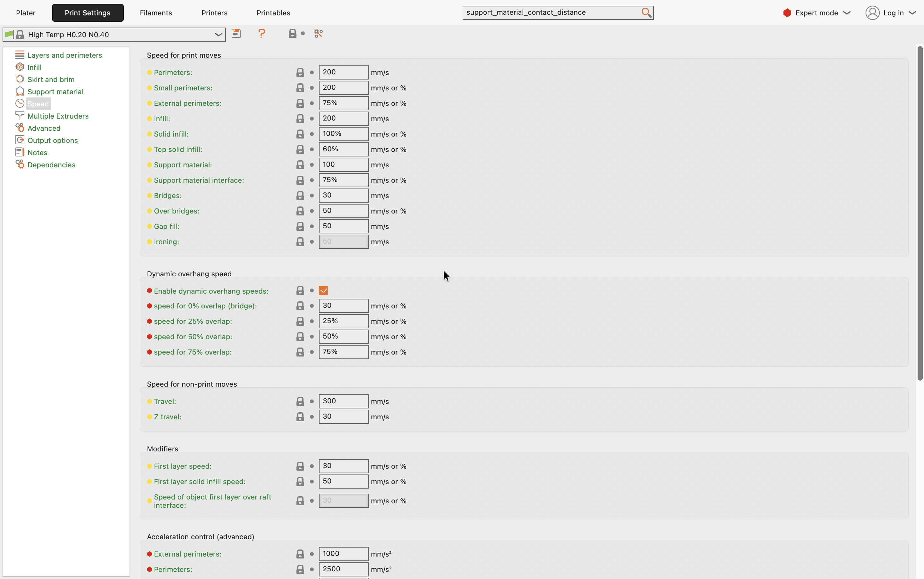This screenshot has width=924, height=579.
Task: Click the Perimeters acceleration 2500 field
Action: (344, 569)
